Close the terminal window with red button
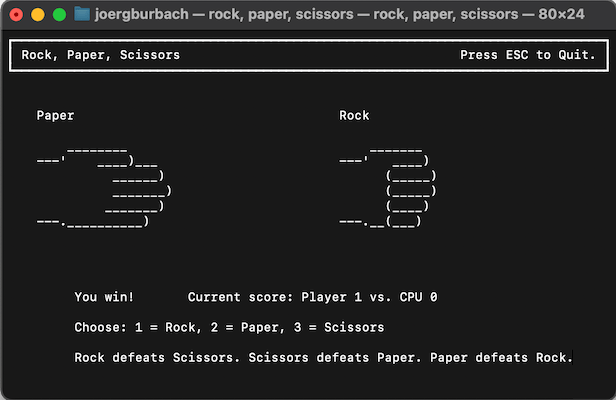This screenshot has width=616, height=400. [16, 15]
